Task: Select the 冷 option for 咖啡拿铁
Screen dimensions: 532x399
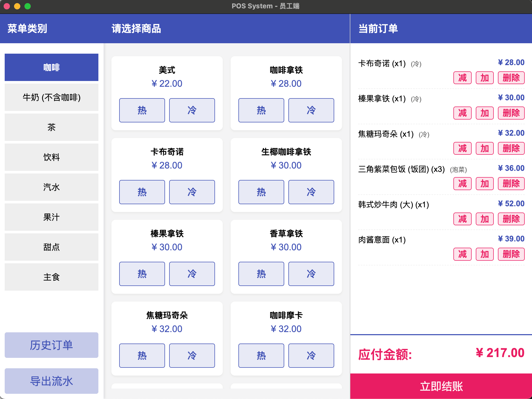Action: pos(311,110)
